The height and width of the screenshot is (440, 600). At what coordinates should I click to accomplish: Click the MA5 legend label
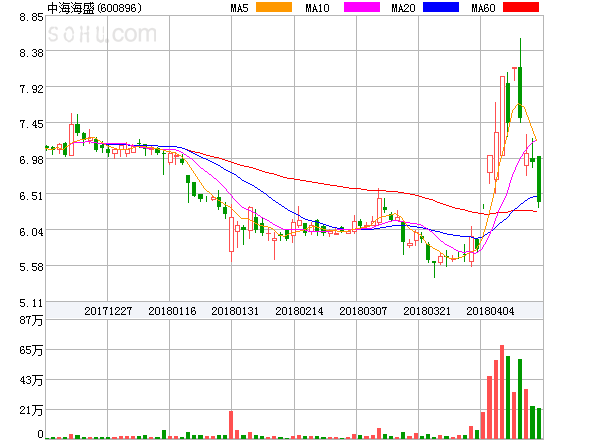240,8
